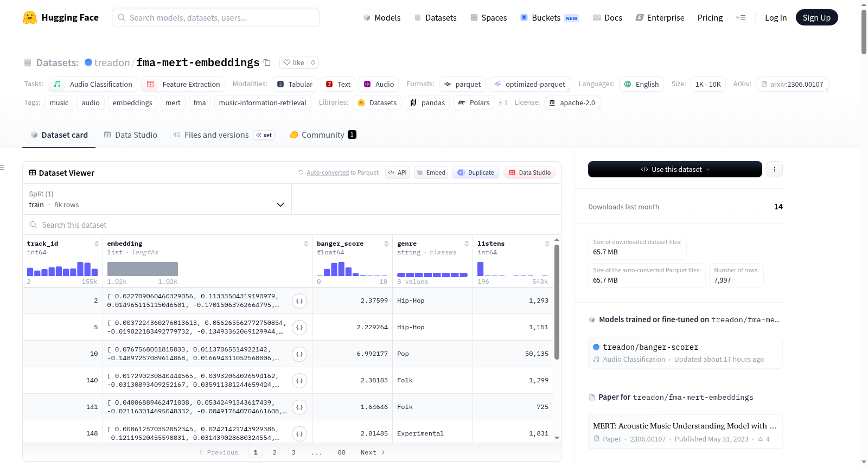Open the Split train dropdown
This screenshot has width=868, height=467.
[157, 199]
